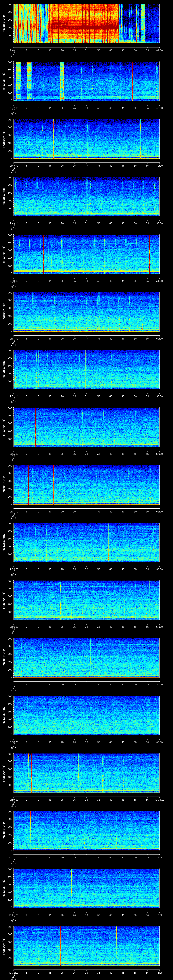Click the 10:00:00 end time label
Screen dimensions: 173x980
(x=159, y=800)
